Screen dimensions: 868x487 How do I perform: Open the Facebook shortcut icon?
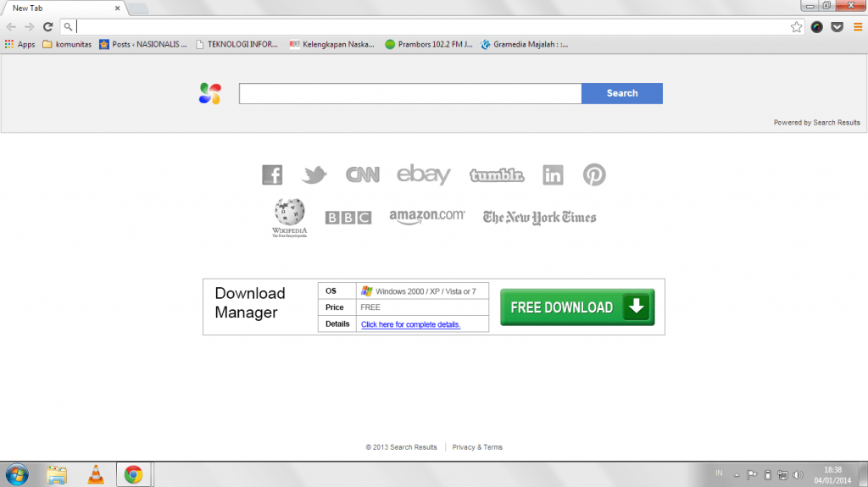pyautogui.click(x=272, y=174)
